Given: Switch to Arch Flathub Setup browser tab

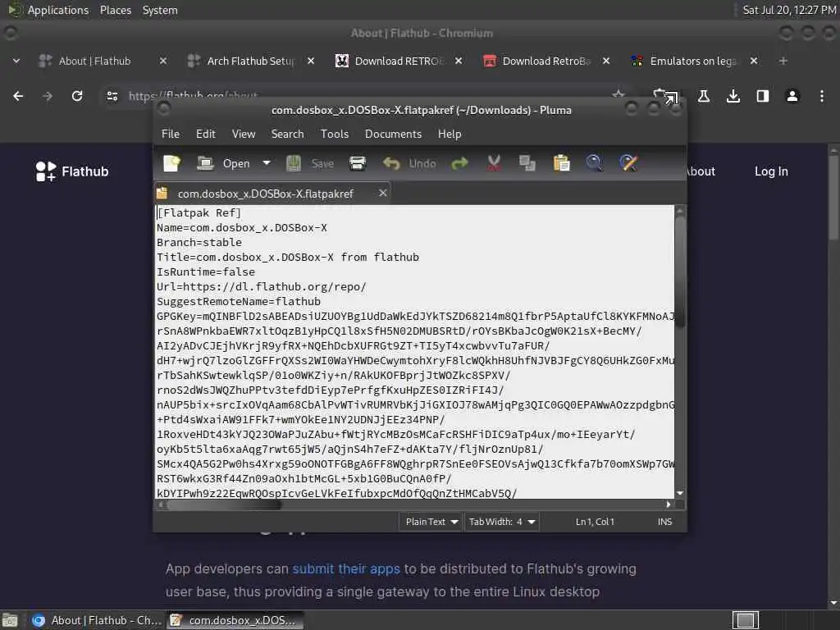Looking at the screenshot, I should tap(251, 61).
